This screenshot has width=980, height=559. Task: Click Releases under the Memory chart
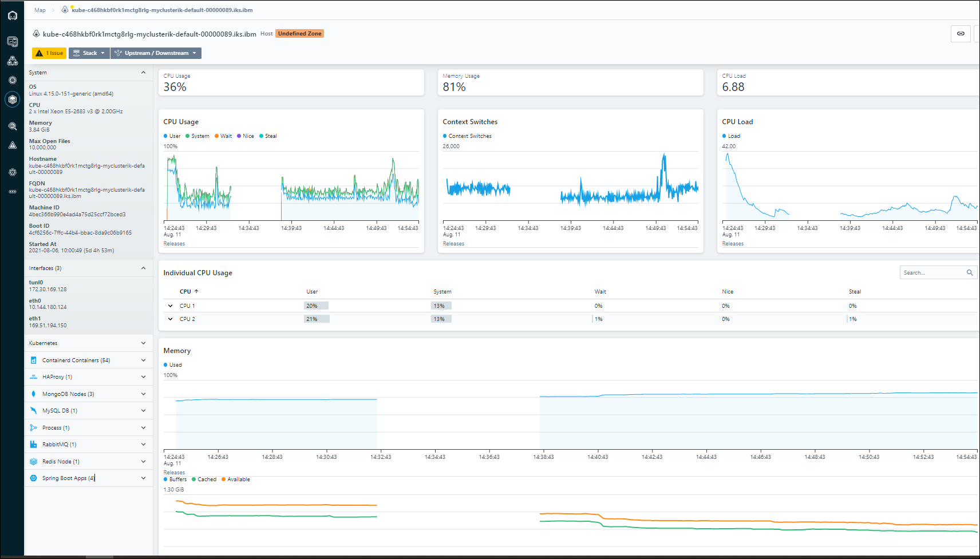pyautogui.click(x=174, y=473)
